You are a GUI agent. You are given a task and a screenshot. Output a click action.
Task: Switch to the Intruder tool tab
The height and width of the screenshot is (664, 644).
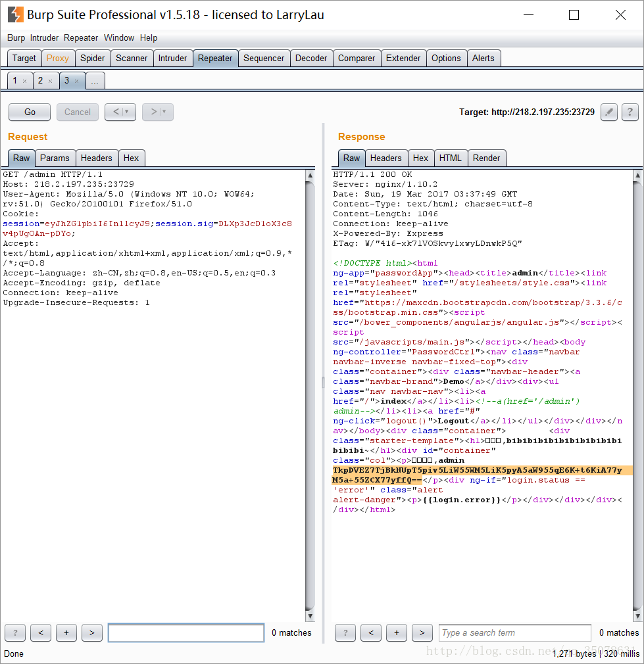coord(172,59)
